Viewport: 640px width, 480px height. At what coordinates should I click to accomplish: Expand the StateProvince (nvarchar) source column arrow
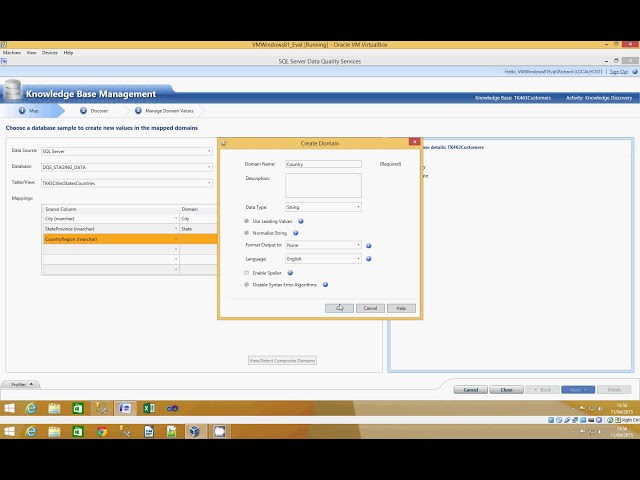pyautogui.click(x=176, y=229)
